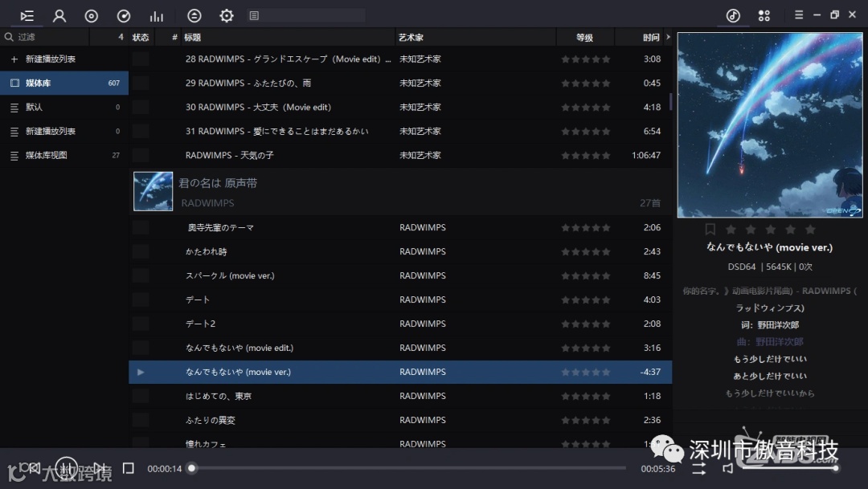Click lyric line もう少しだけでいい
868x489 pixels.
(770, 359)
